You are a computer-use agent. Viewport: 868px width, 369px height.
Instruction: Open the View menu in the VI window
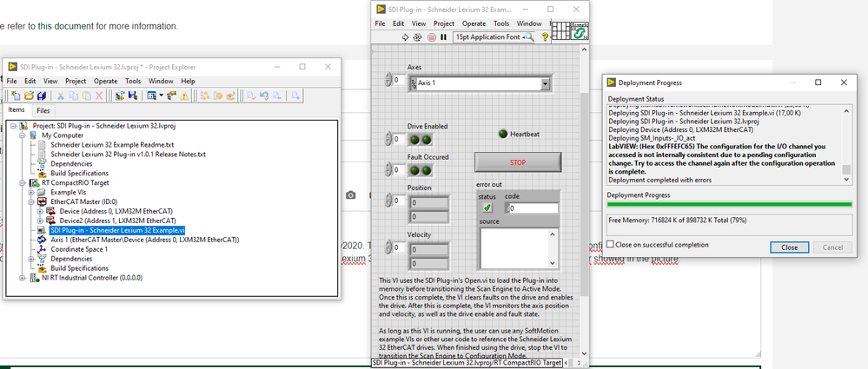[419, 23]
